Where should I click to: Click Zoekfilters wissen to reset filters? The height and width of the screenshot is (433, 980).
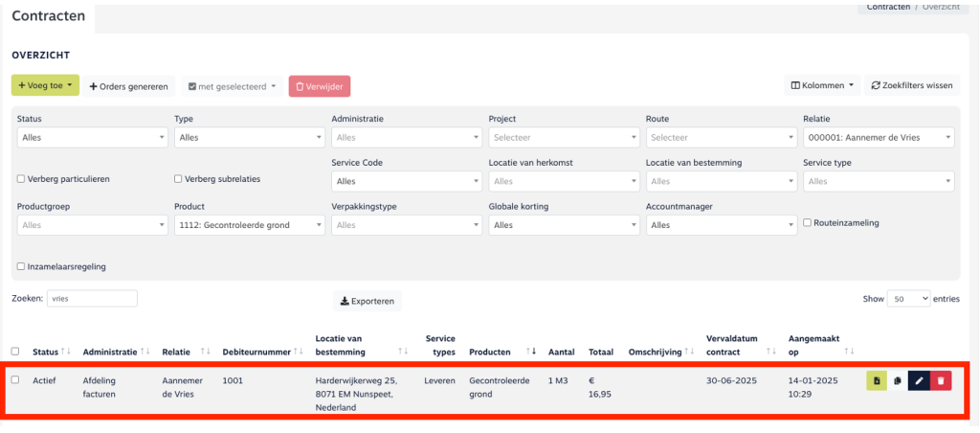(x=912, y=86)
